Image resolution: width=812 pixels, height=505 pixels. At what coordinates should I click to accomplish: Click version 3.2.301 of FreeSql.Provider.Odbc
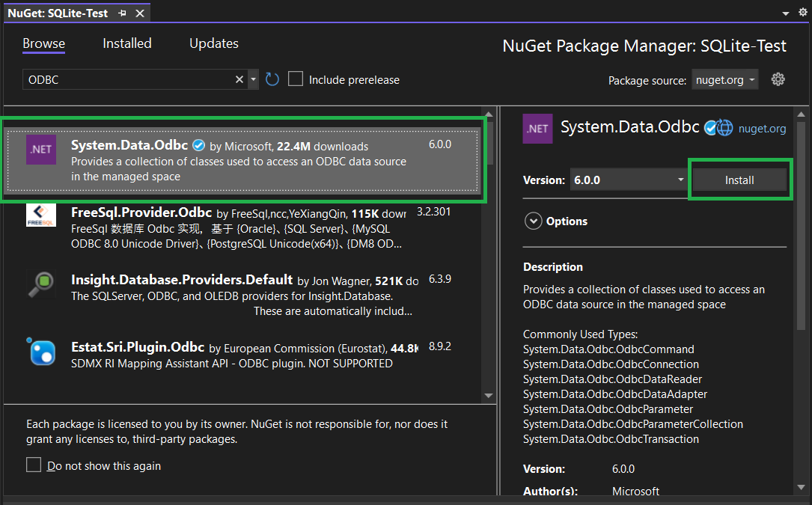pyautogui.click(x=434, y=211)
